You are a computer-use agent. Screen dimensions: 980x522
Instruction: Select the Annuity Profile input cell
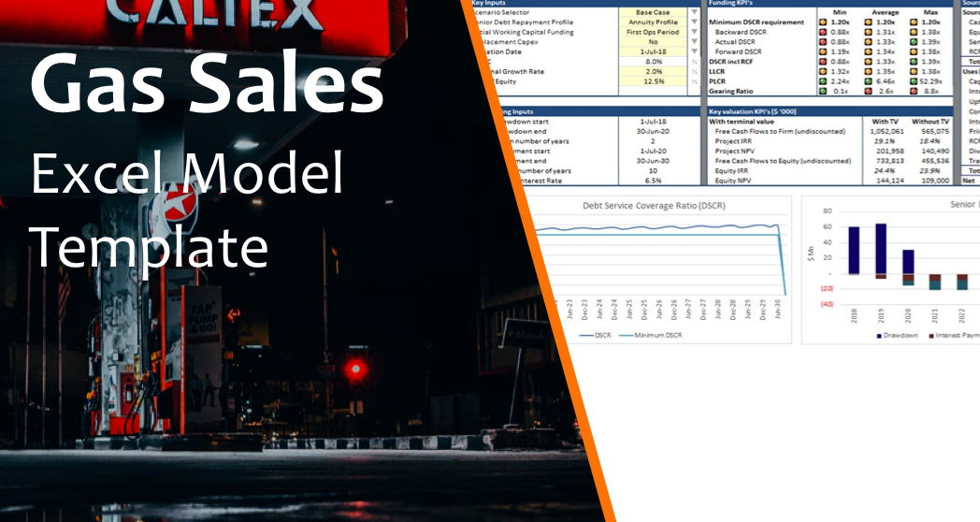653,22
